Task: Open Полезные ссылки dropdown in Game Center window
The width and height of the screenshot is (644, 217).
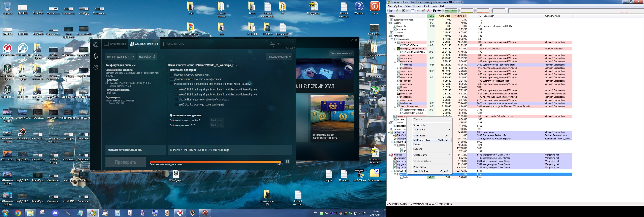Action: point(342,53)
